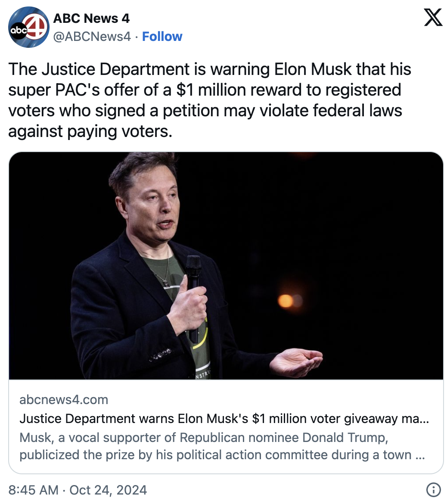Click the @ABCNews4 handle
The height and width of the screenshot is (504, 447).
pyautogui.click(x=92, y=37)
